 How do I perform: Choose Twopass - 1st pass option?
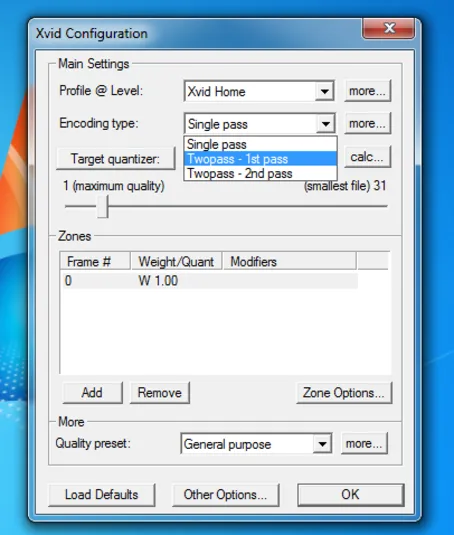pos(261,159)
